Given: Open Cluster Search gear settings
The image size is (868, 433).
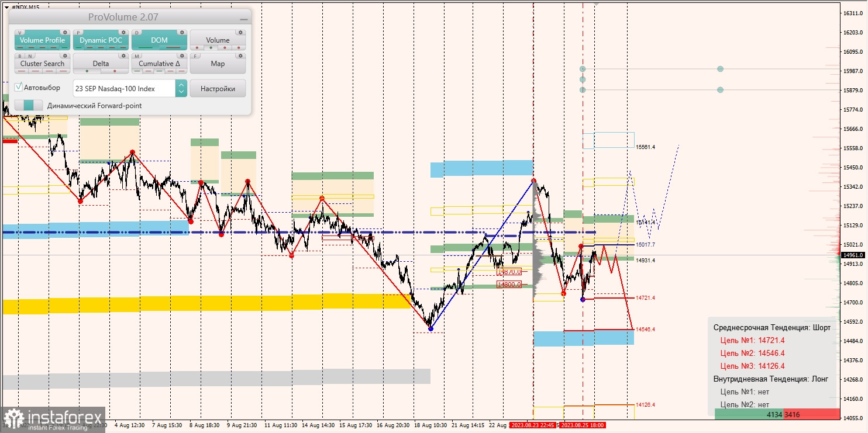Looking at the screenshot, I should click(65, 56).
